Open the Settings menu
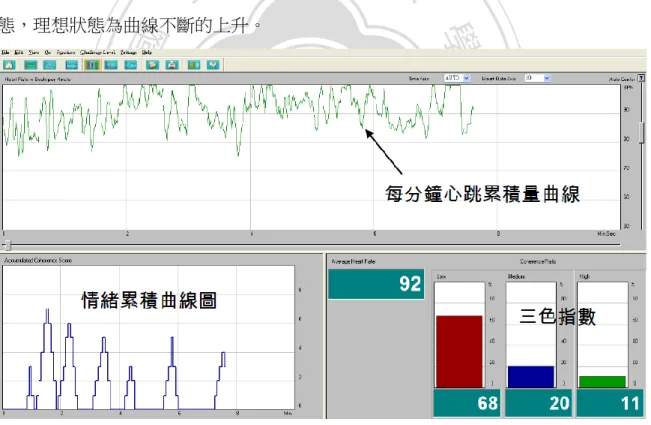Screen dimensions: 651x425 tap(129, 52)
